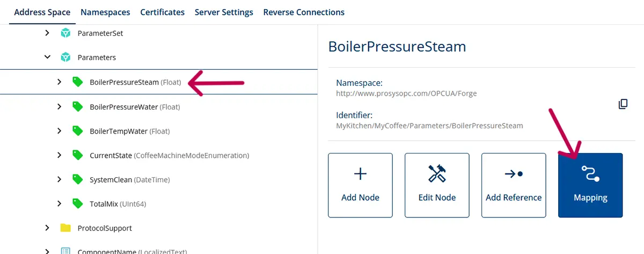Go to the Server Settings tab
The width and height of the screenshot is (644, 254).
224,12
